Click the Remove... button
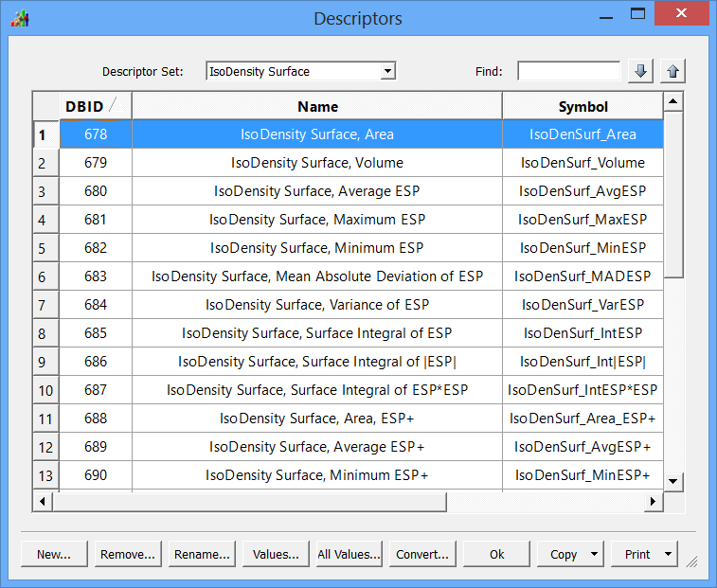 point(128,554)
